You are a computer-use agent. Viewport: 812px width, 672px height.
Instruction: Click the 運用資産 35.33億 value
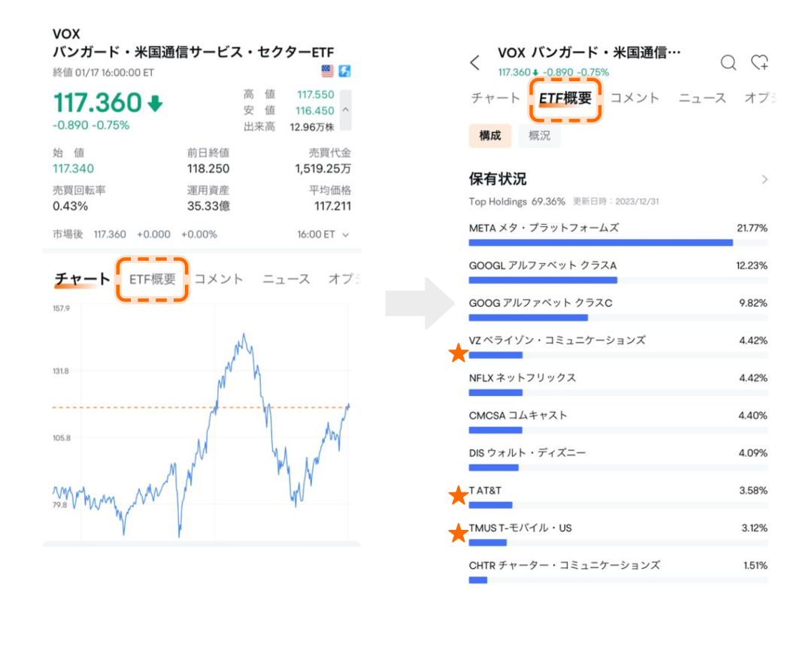(x=208, y=206)
